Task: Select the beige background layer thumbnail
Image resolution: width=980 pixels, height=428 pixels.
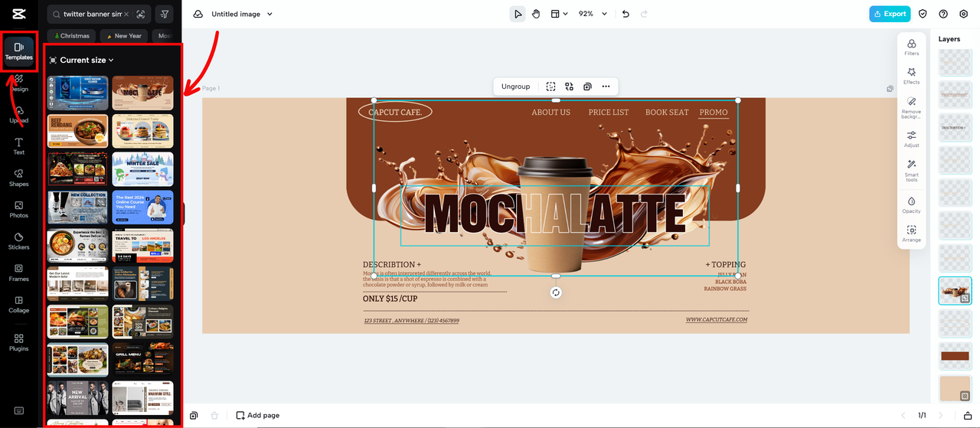Action: pos(955,389)
